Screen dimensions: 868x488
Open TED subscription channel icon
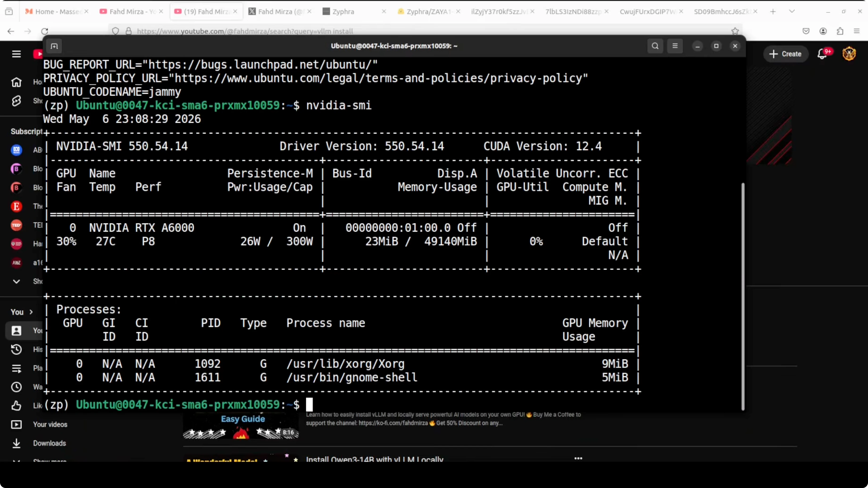coord(16,225)
